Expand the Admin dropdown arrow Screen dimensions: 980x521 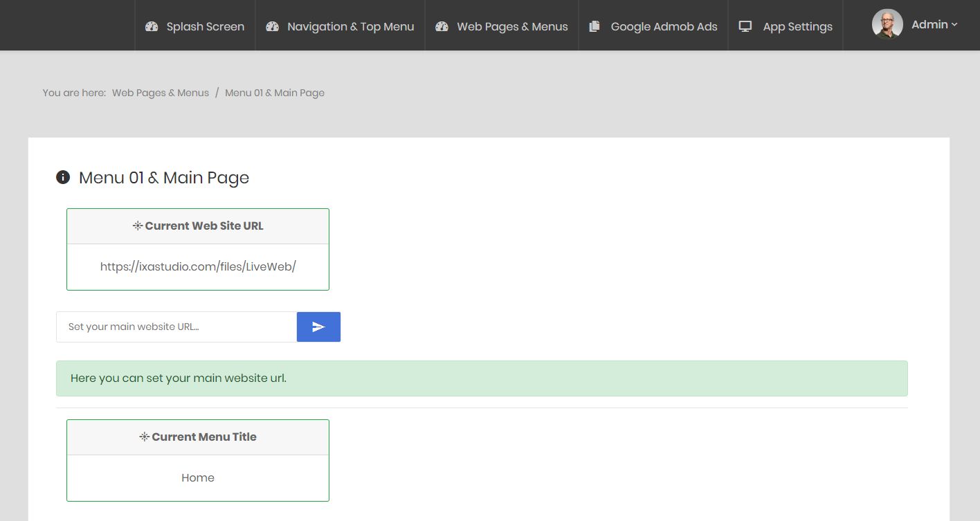click(954, 24)
